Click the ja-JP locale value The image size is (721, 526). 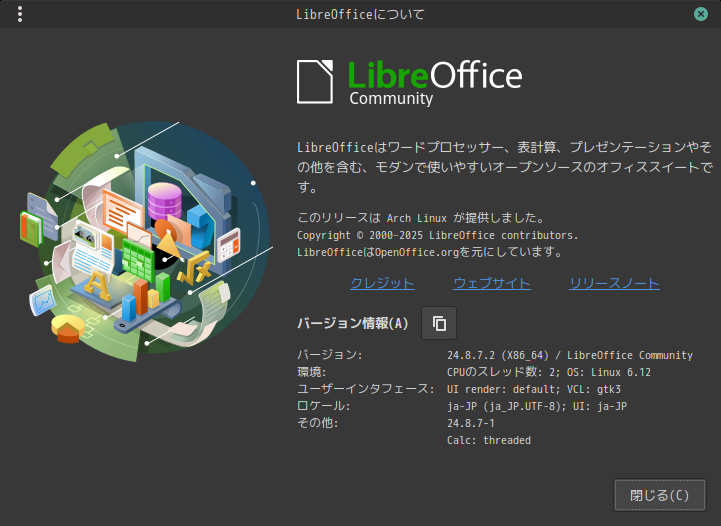(537, 406)
